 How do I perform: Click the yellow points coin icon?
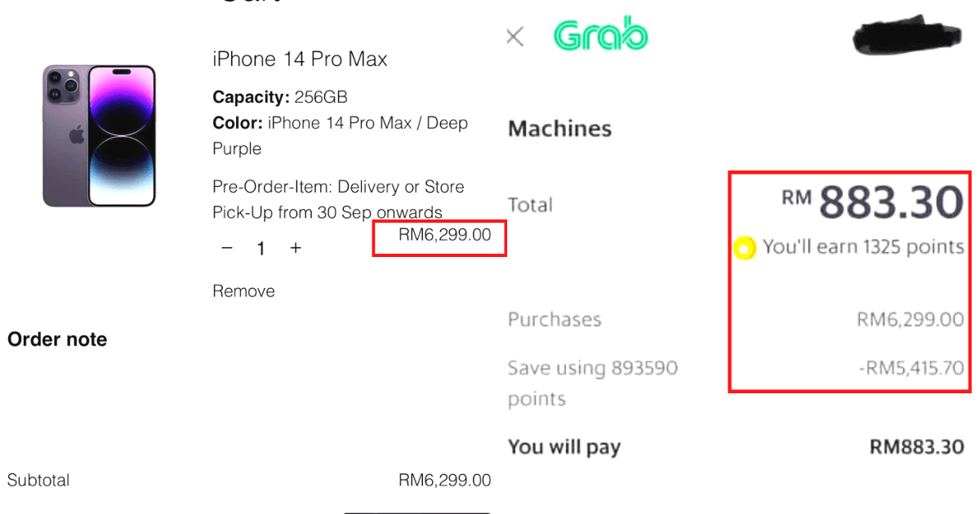pyautogui.click(x=744, y=248)
